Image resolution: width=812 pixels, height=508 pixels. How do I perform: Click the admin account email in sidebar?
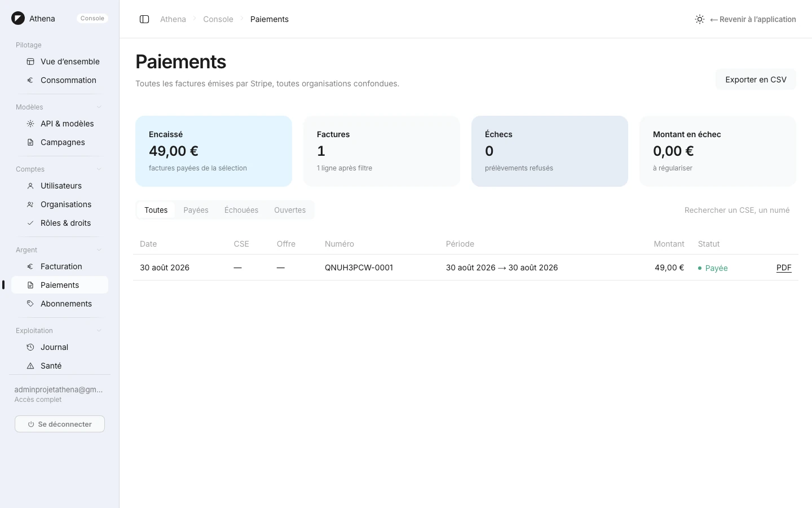tap(59, 389)
